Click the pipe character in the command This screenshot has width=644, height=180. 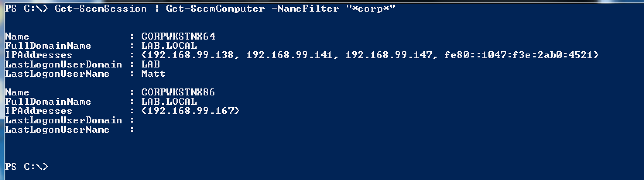[x=157, y=9]
